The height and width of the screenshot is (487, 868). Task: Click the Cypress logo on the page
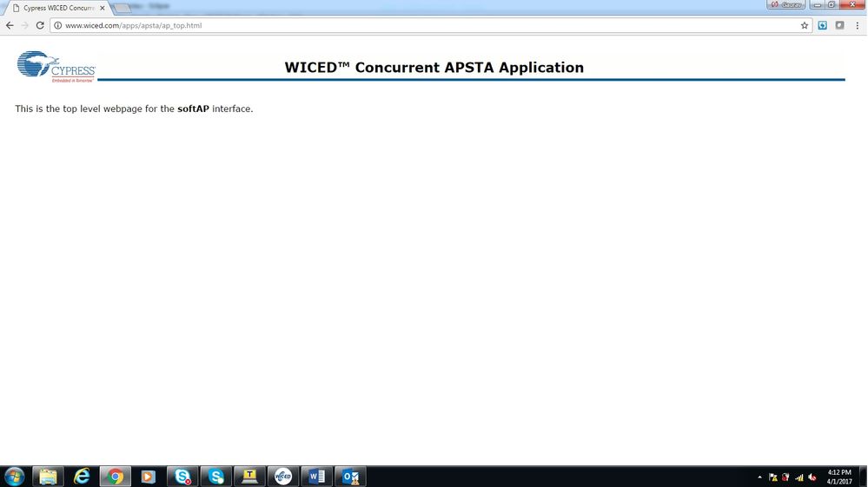(x=56, y=67)
